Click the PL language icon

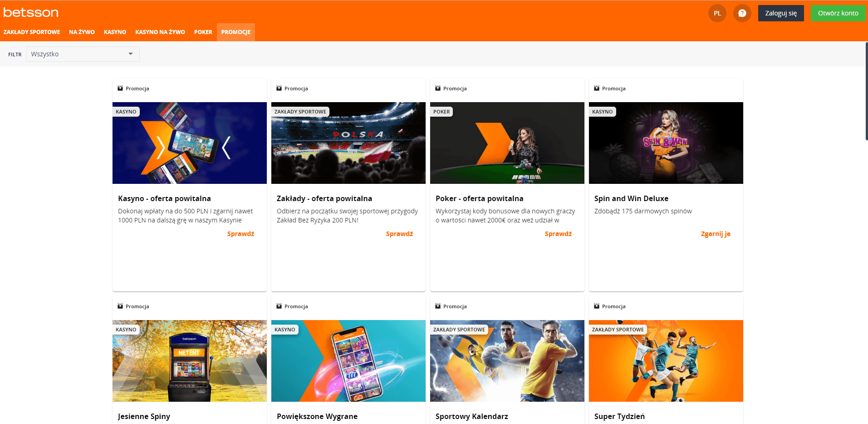coord(717,13)
